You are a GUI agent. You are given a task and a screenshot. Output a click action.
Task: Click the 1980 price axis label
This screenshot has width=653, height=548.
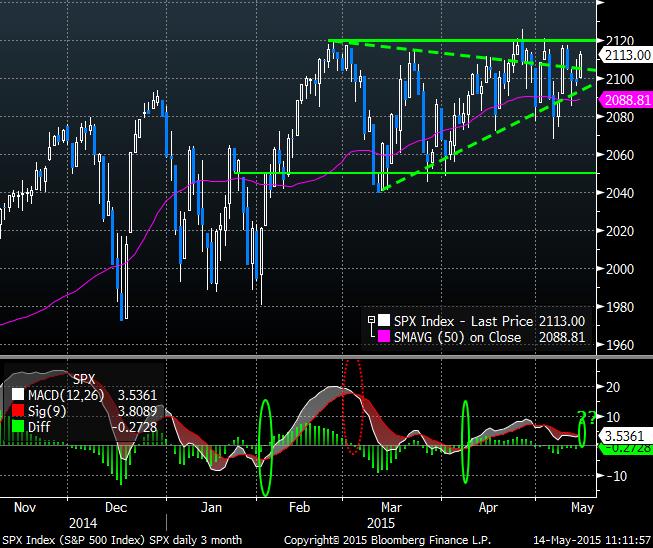click(620, 307)
